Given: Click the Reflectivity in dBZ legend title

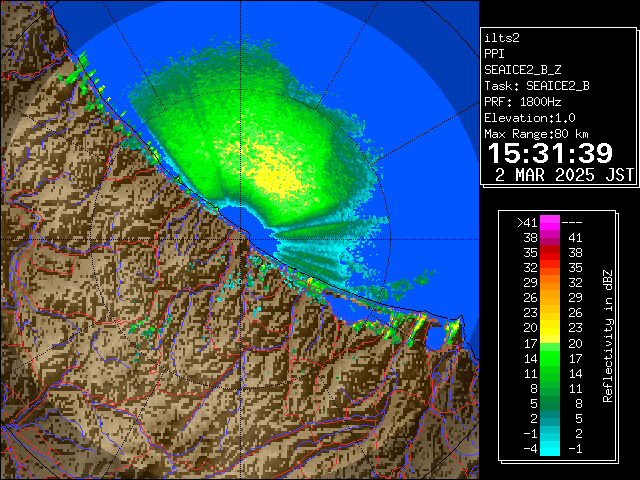Looking at the screenshot, I should pos(608,336).
